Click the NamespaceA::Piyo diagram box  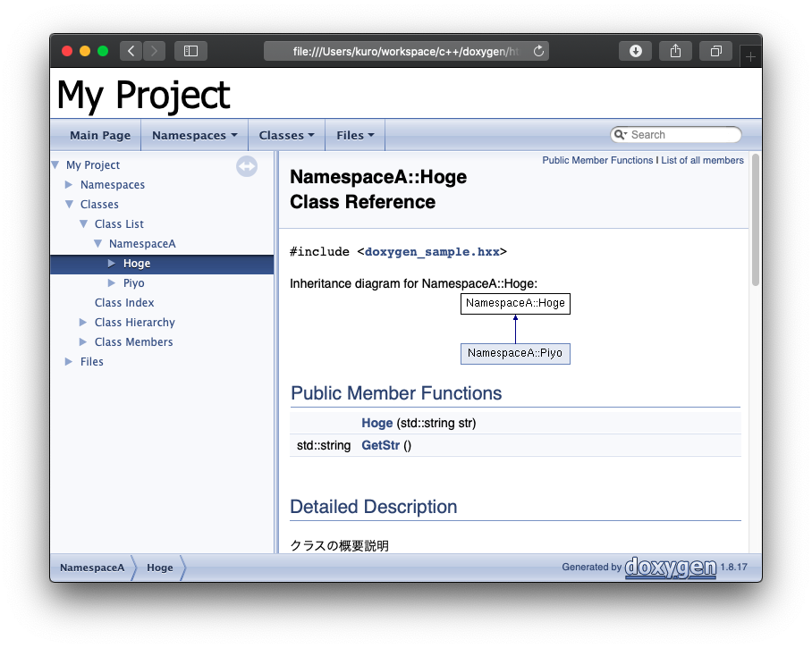515,354
